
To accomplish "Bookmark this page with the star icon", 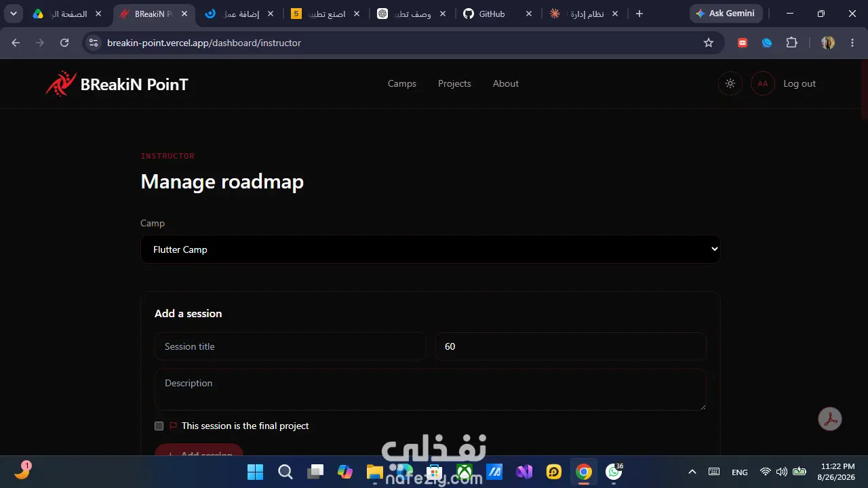I will click(x=709, y=43).
